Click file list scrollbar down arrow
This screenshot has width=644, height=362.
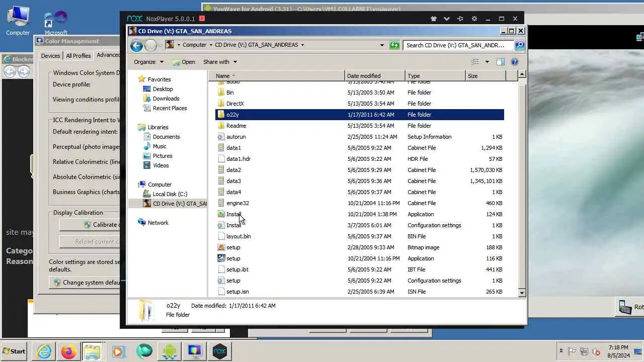point(522,293)
